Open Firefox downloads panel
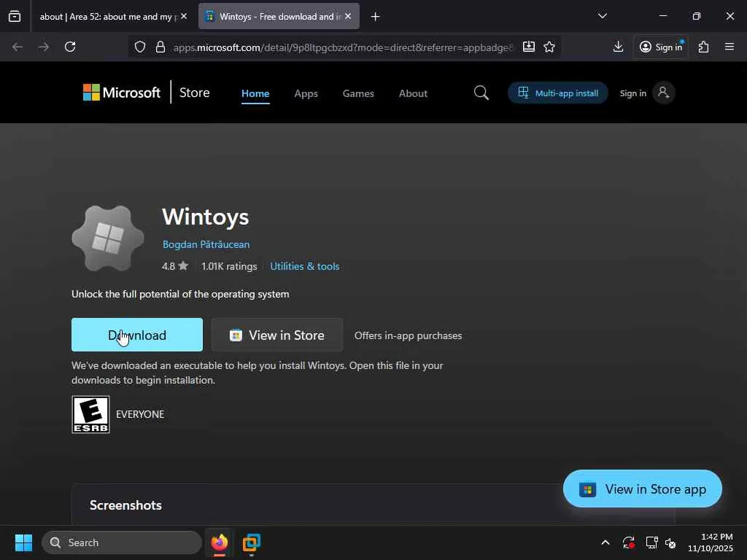Image resolution: width=747 pixels, height=560 pixels. 618,47
